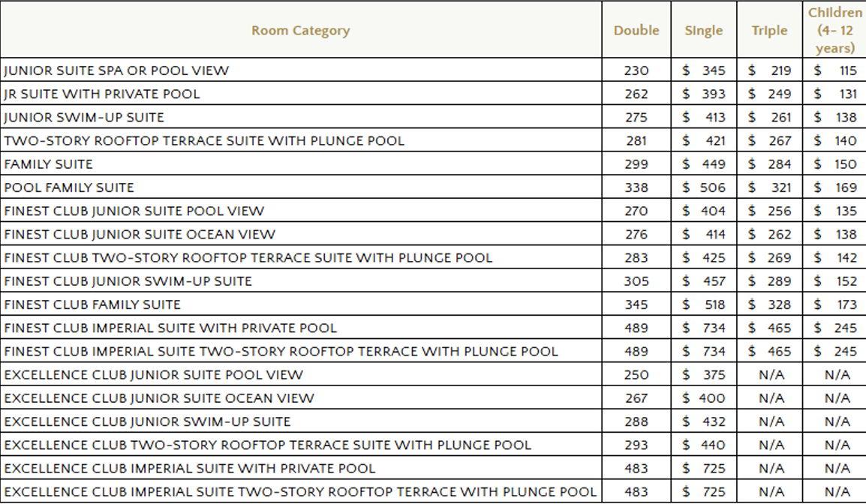Click double rate 230 for Junior Suite Spa
Viewport: 866px width, 504px height.
click(x=636, y=70)
